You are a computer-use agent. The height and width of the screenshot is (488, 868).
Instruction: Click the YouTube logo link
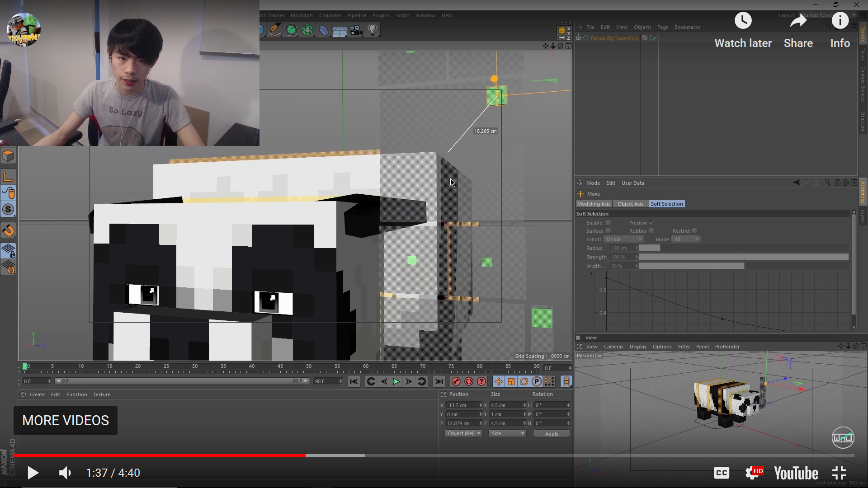click(796, 473)
